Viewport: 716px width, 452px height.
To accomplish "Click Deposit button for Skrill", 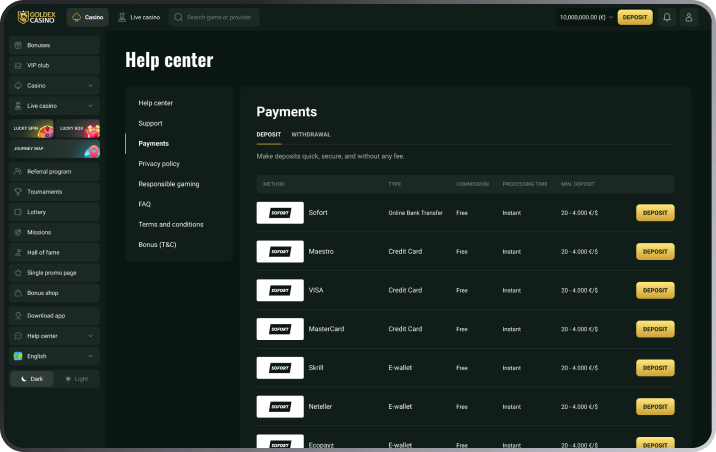I will coord(655,368).
